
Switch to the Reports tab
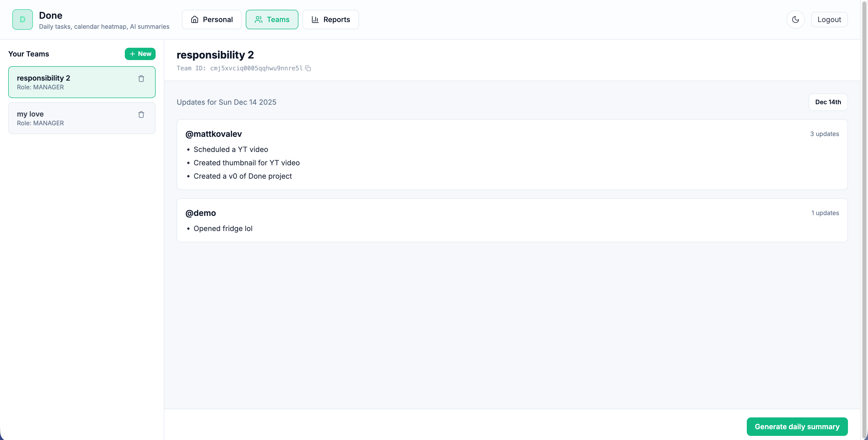coord(331,20)
